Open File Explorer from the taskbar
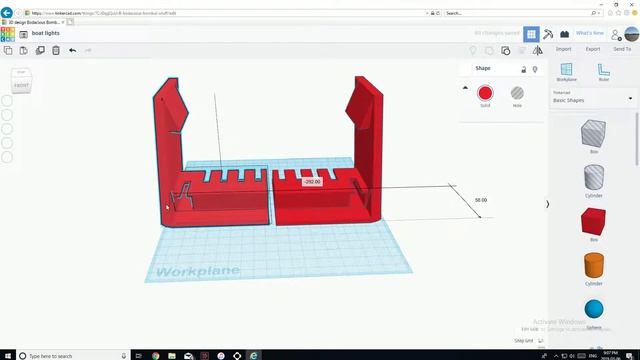640x360 pixels. click(x=172, y=356)
